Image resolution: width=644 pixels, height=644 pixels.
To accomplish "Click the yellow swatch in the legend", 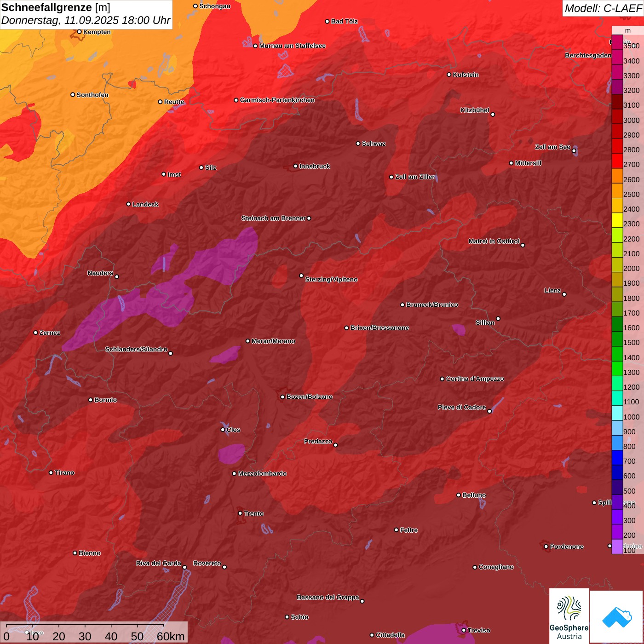I will [x=617, y=220].
